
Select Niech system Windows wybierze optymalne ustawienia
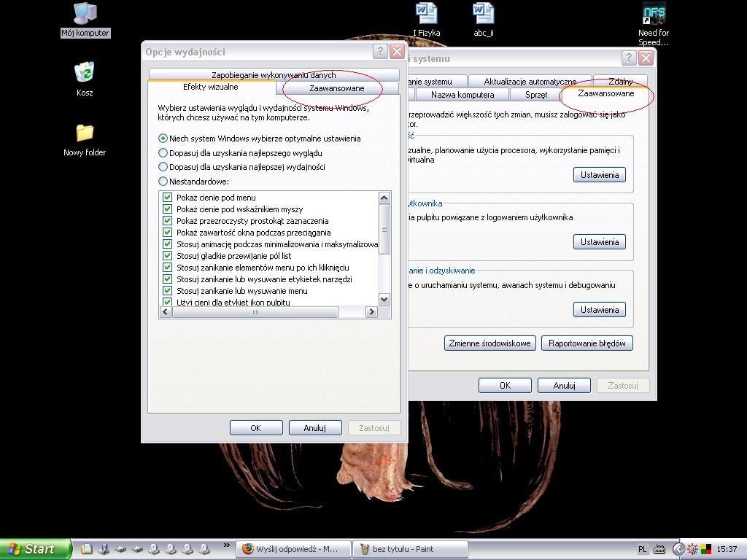pyautogui.click(x=163, y=139)
